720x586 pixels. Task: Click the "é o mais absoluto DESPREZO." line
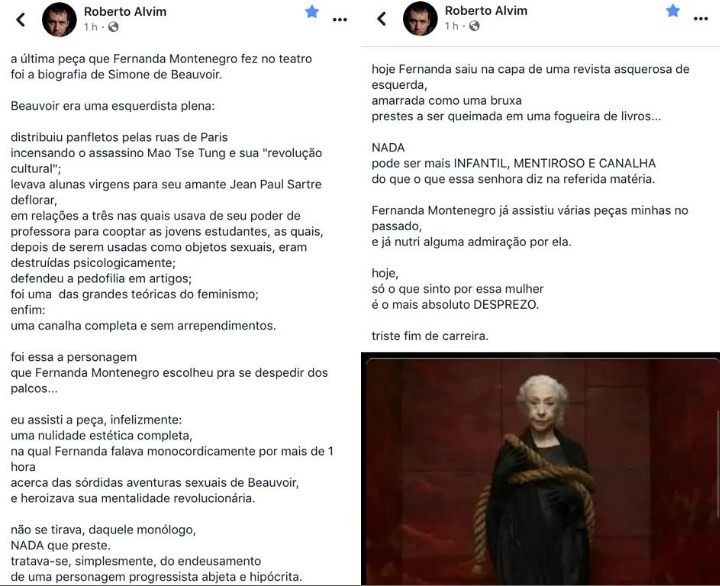pos(455,304)
